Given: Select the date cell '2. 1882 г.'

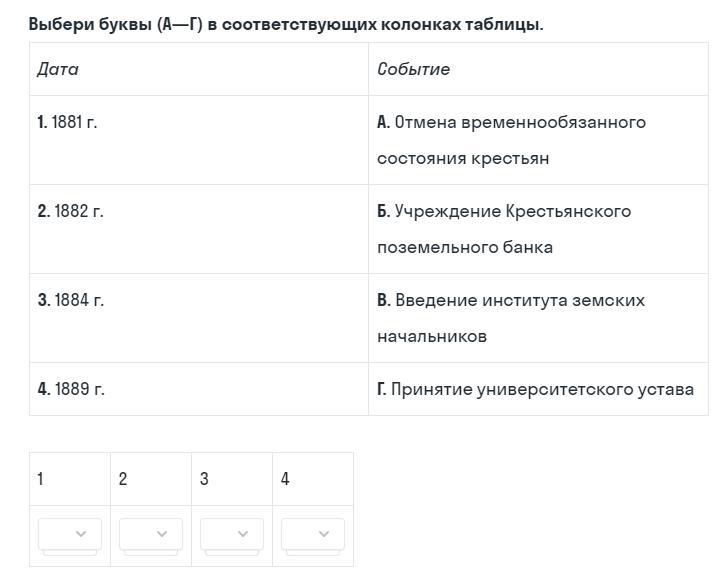Looking at the screenshot, I should [x=199, y=229].
